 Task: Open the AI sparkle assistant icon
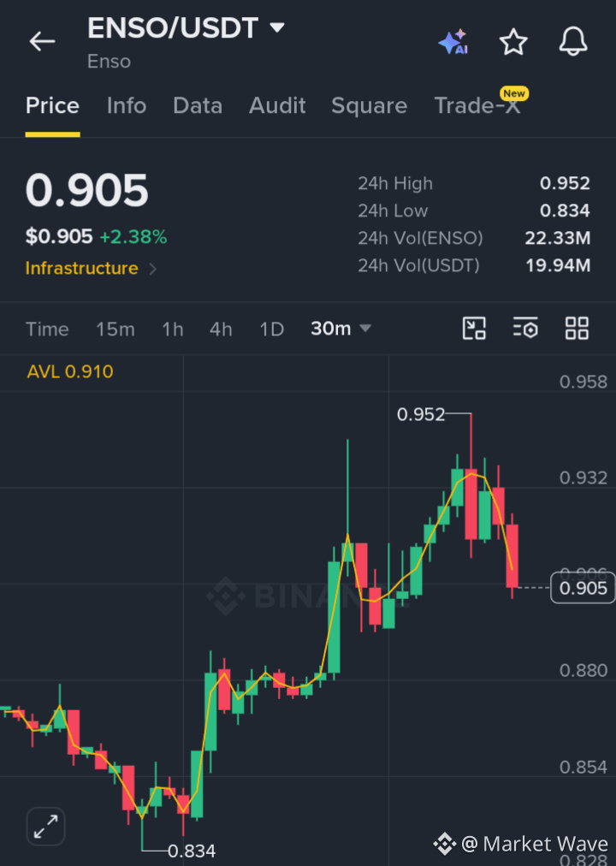click(453, 42)
